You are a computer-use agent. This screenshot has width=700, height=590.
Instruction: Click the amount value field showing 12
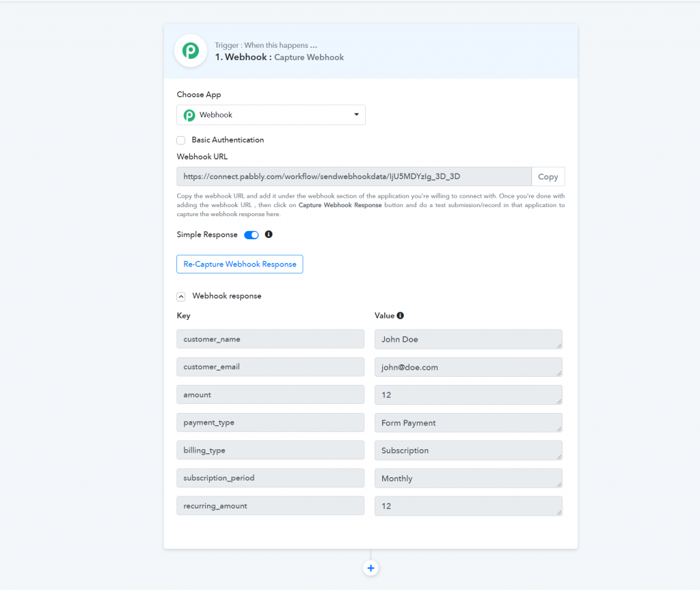click(x=468, y=395)
